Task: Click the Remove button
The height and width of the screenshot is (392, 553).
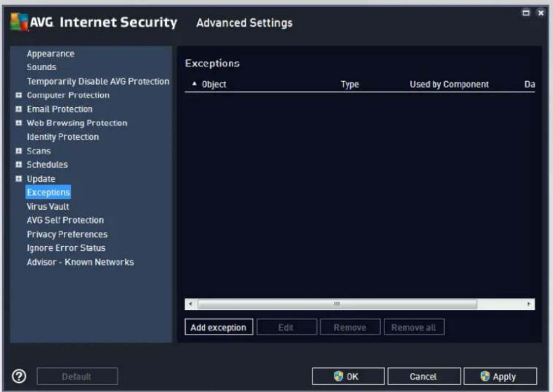Action: (350, 327)
